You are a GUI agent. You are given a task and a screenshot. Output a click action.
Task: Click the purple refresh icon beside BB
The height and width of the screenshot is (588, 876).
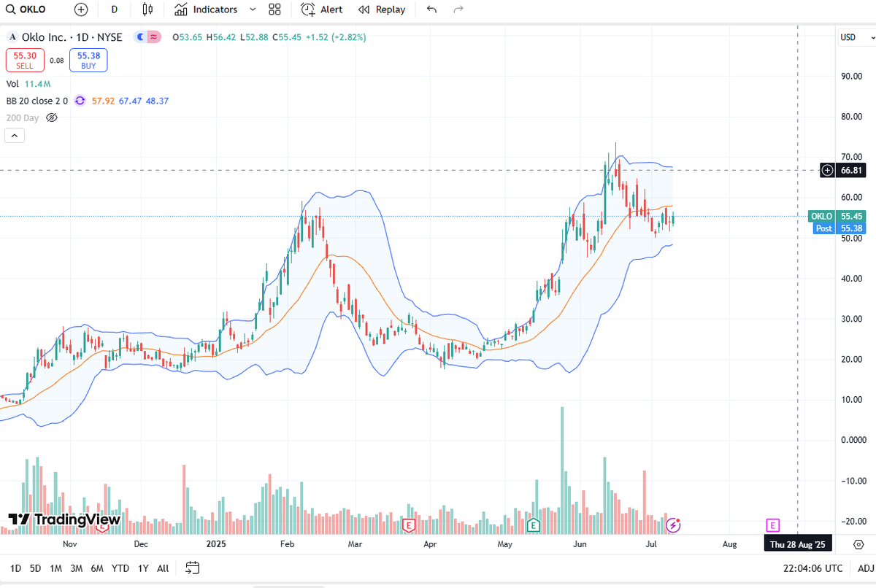(80, 101)
